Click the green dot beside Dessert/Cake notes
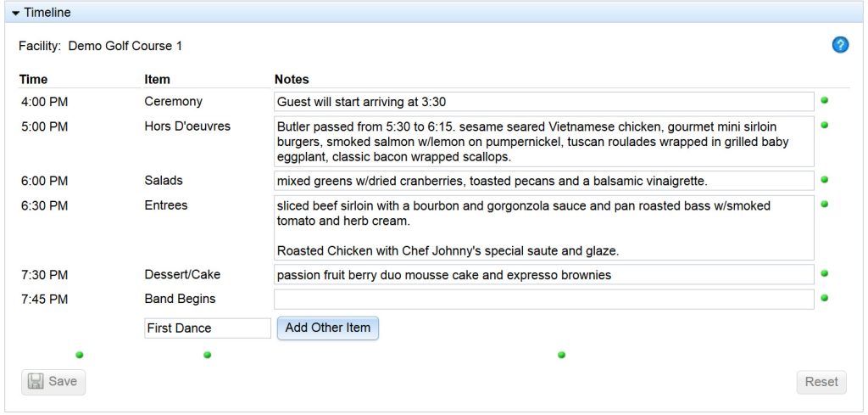 pyautogui.click(x=824, y=273)
